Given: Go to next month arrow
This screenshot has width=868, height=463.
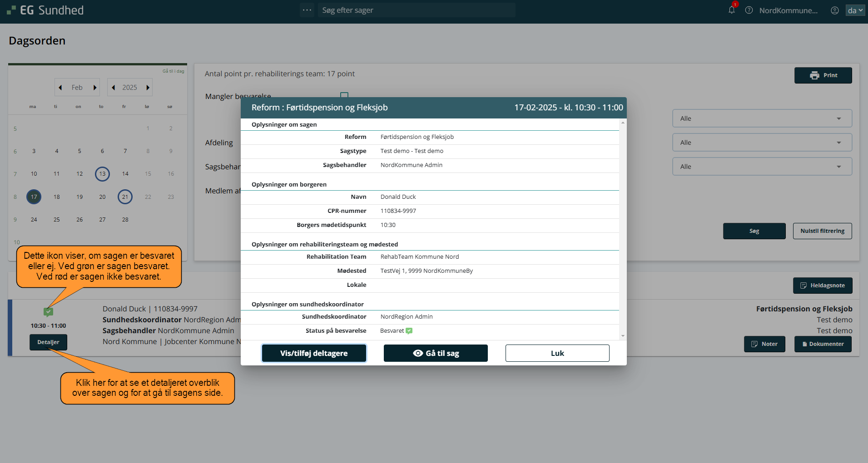Looking at the screenshot, I should [x=95, y=88].
